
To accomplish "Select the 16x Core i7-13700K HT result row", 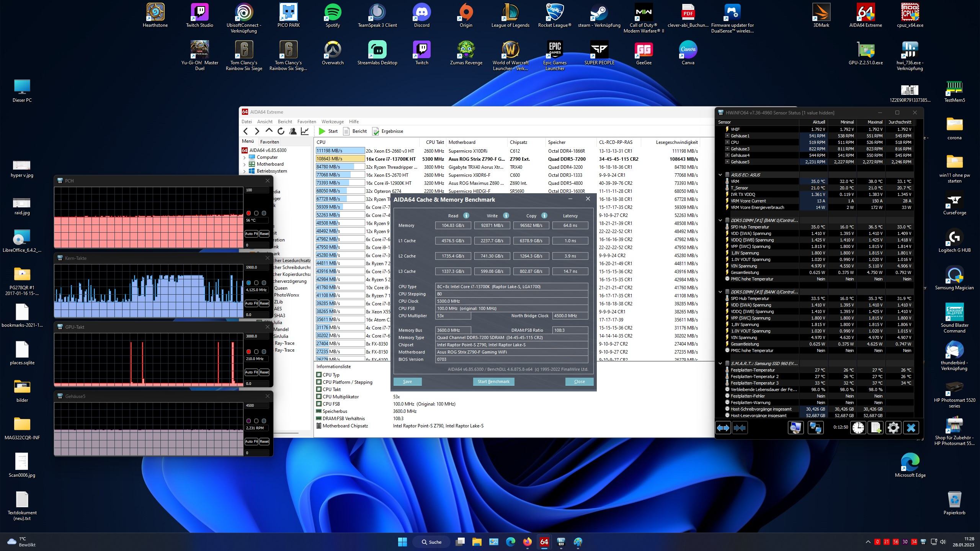I will [x=507, y=159].
